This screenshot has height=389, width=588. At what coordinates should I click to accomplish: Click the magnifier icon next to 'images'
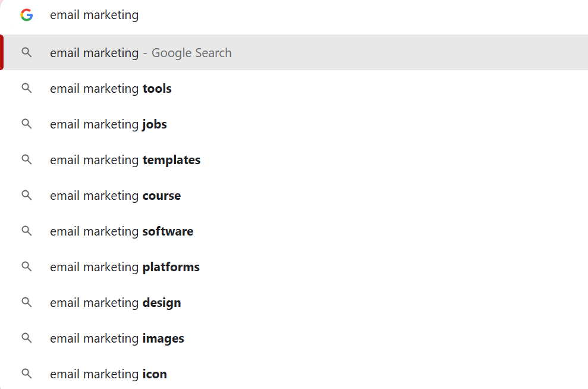click(26, 338)
